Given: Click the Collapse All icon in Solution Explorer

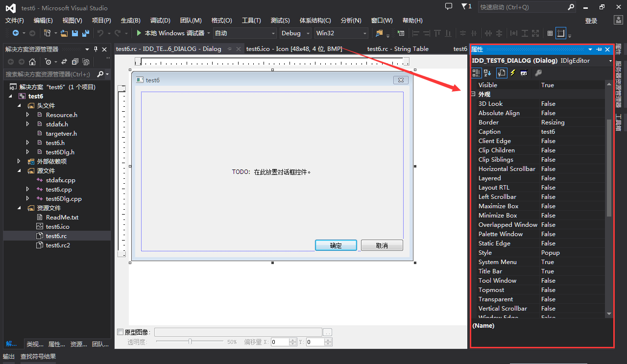Looking at the screenshot, I should pyautogui.click(x=75, y=62).
